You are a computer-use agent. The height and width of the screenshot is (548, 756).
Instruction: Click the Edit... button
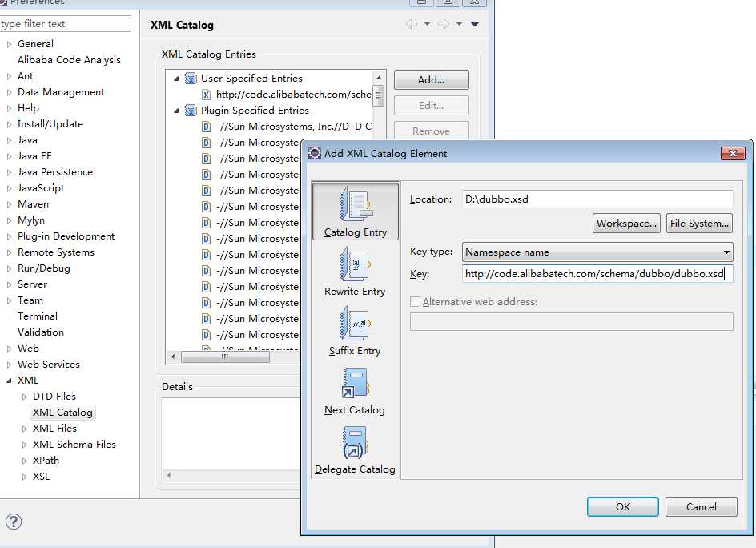tap(432, 105)
